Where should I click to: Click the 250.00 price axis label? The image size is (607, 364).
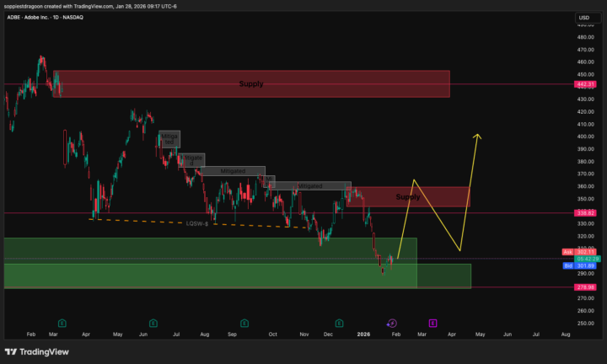pyautogui.click(x=585, y=323)
